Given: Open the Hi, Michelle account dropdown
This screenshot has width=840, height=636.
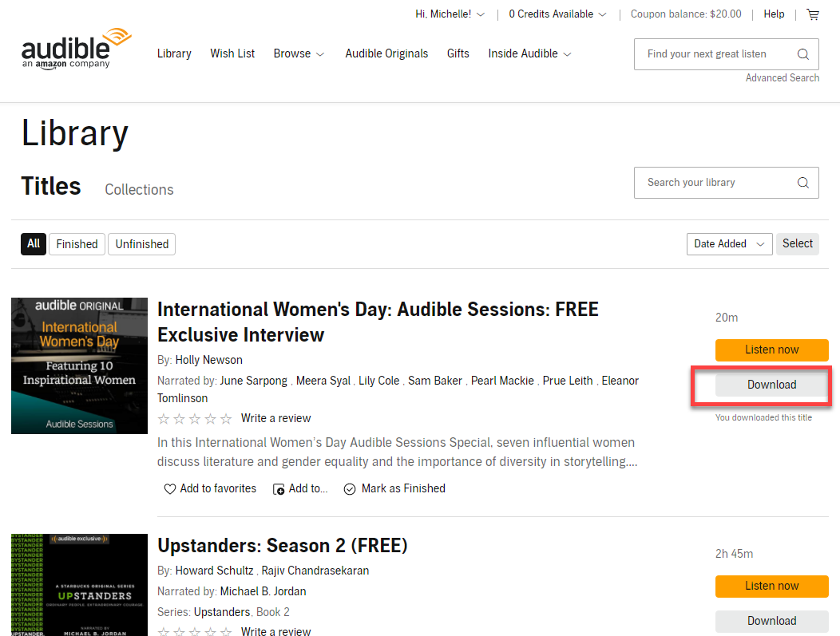Looking at the screenshot, I should [450, 14].
